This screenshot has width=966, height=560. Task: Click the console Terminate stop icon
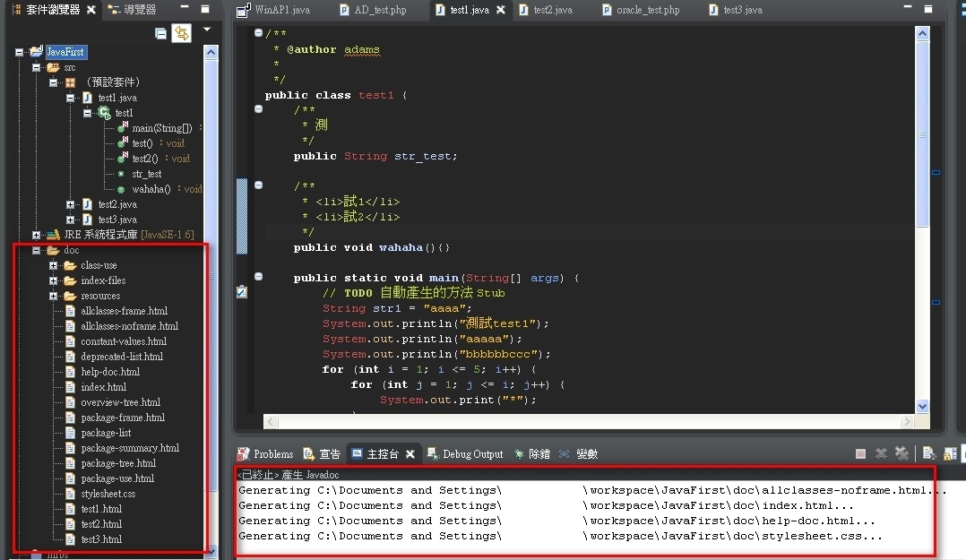pos(860,454)
